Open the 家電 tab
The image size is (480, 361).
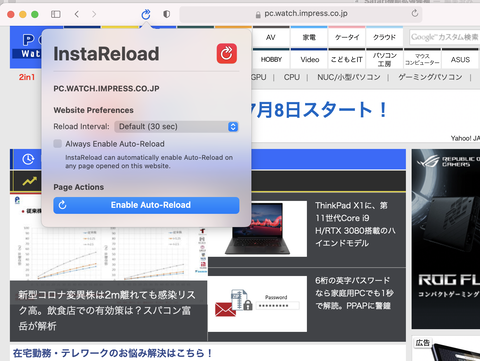(x=309, y=37)
